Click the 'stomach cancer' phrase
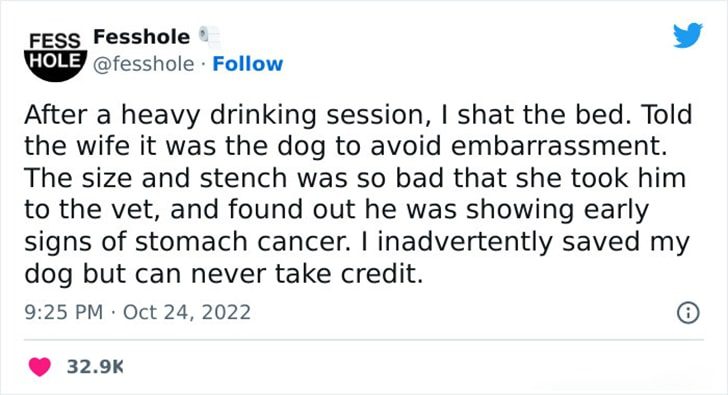728x395 pixels. 243,242
